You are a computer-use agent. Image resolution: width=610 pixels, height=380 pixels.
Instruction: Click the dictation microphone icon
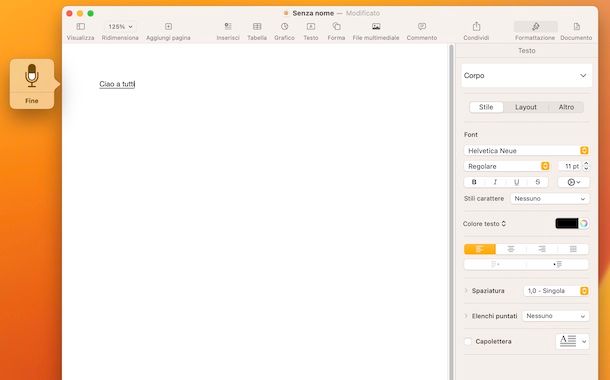click(x=32, y=75)
